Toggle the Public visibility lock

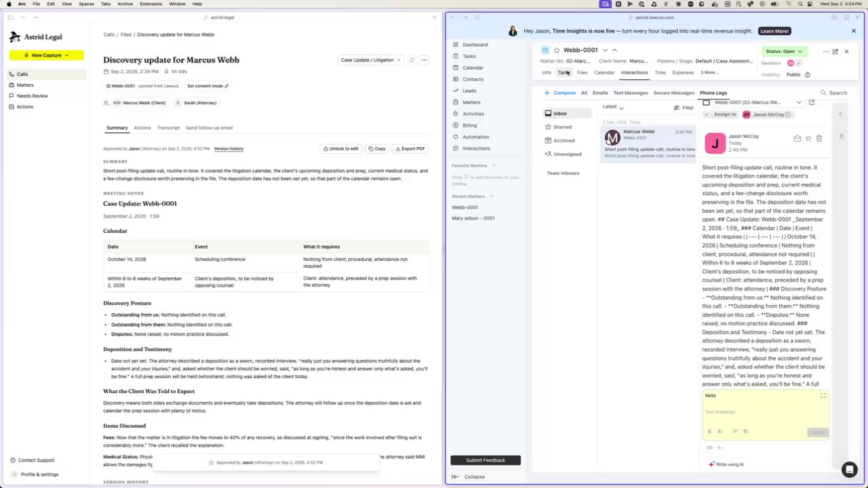click(807, 75)
